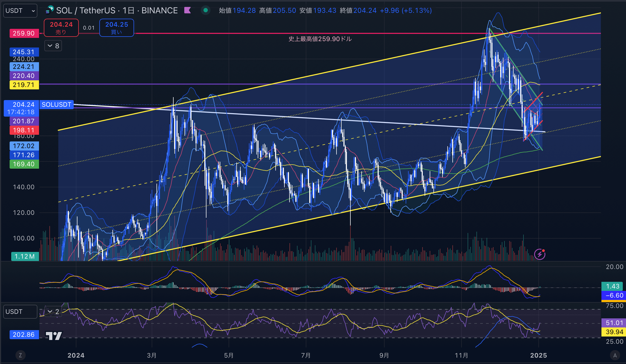Click the Solana symbol logo icon
This screenshot has width=626, height=364.
(50, 10)
